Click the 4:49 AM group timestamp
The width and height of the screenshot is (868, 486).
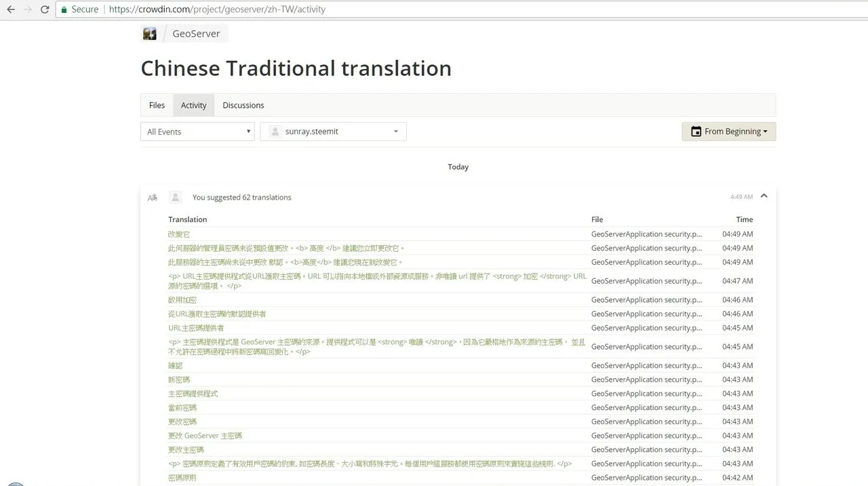pos(741,197)
